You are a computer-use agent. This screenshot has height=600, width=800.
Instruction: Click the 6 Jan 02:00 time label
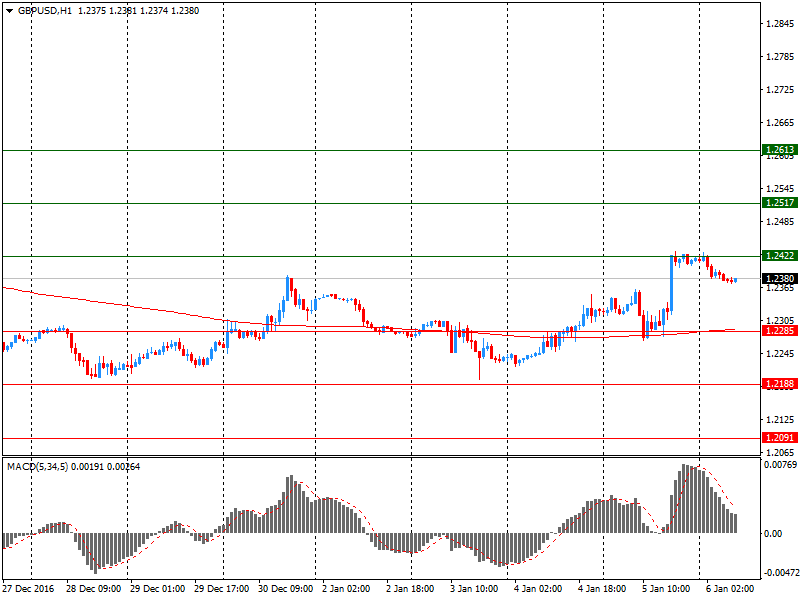[x=730, y=589]
